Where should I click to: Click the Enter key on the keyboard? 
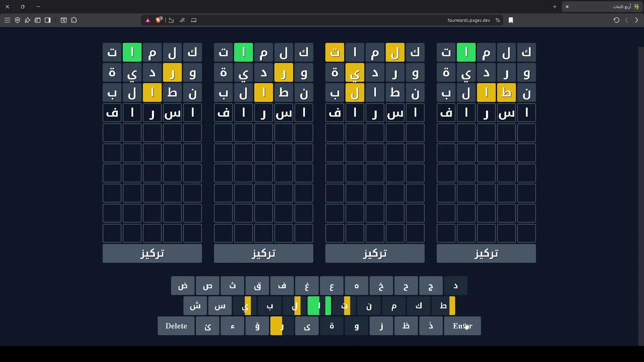pos(462,326)
